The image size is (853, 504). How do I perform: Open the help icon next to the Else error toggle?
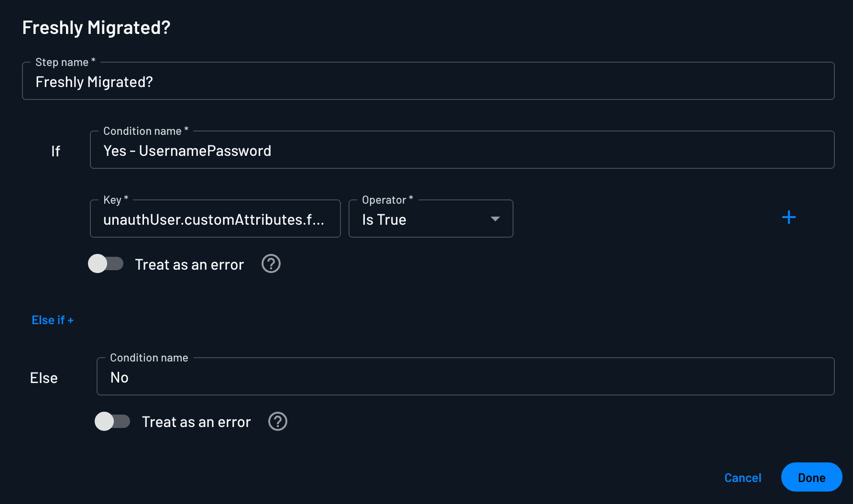coord(277,421)
